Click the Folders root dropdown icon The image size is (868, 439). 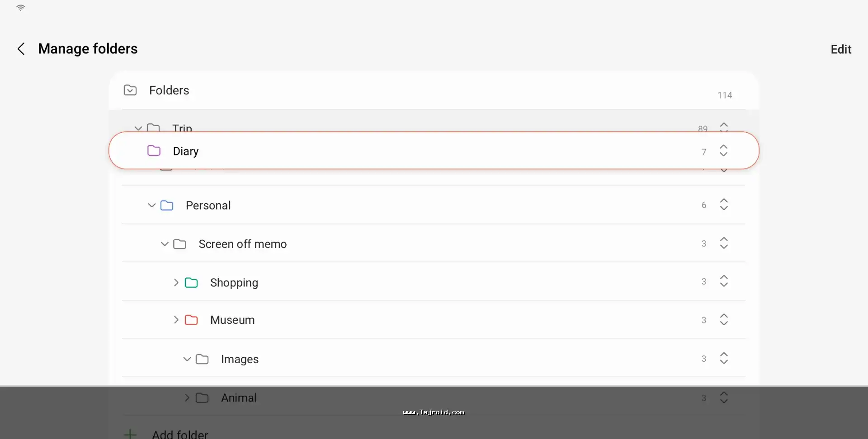[x=130, y=90]
